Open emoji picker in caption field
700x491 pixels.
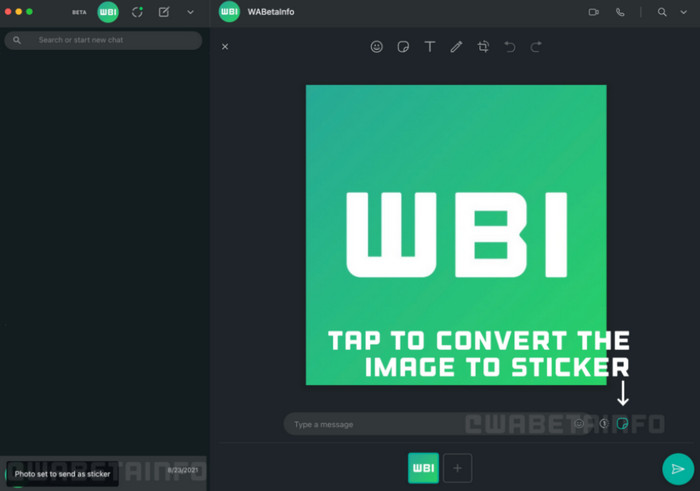pyautogui.click(x=579, y=424)
